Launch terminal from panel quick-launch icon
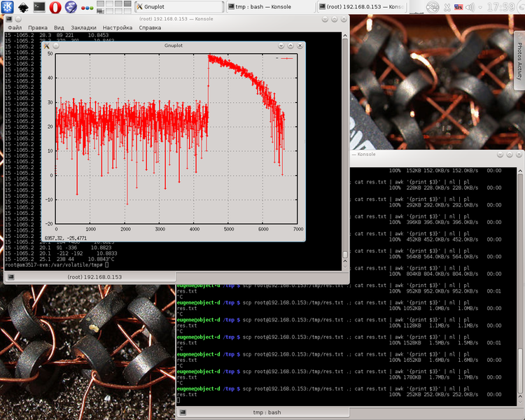 [39, 7]
